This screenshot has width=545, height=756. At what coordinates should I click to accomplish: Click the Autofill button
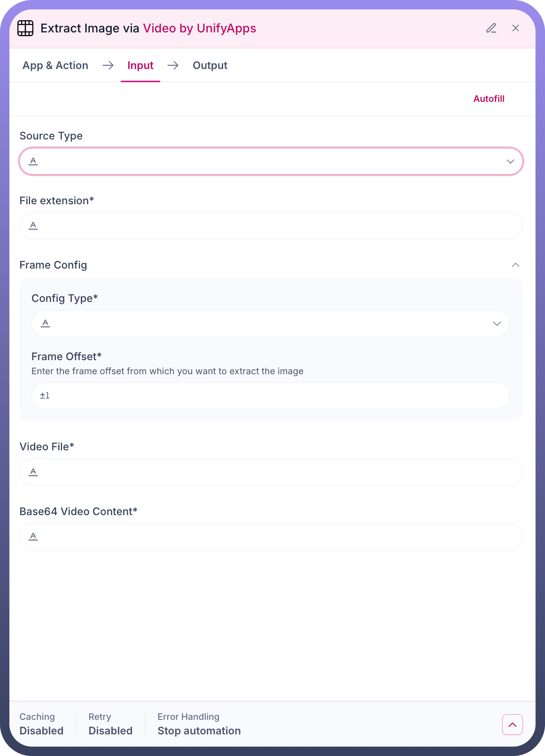coord(489,99)
